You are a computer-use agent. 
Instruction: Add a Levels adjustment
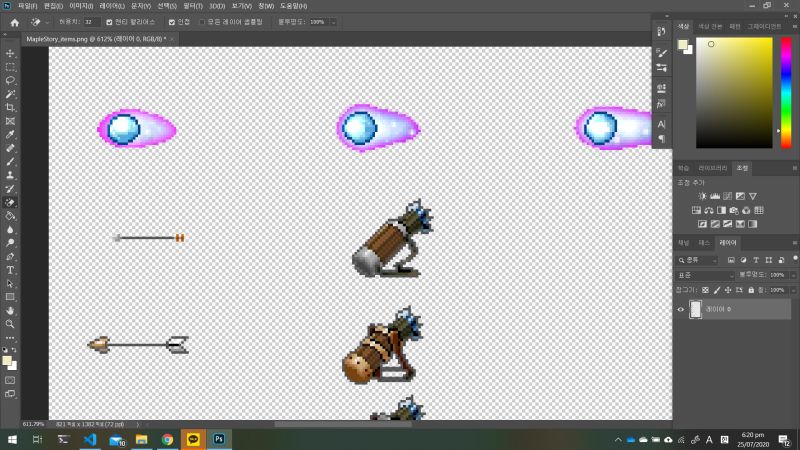point(715,196)
